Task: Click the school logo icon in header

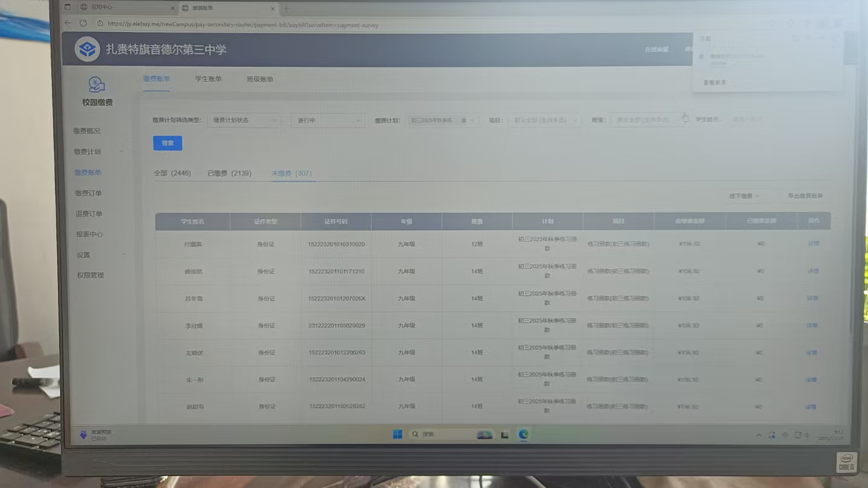Action: [87, 49]
